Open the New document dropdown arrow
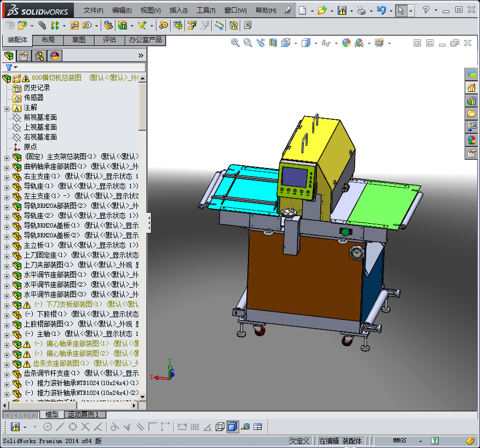 [312, 11]
